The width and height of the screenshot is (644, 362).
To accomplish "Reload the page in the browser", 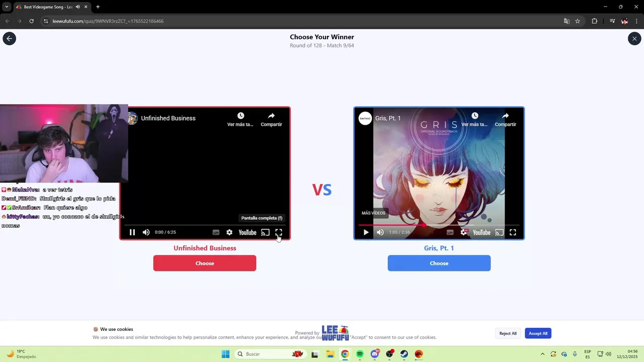I will 31,21.
